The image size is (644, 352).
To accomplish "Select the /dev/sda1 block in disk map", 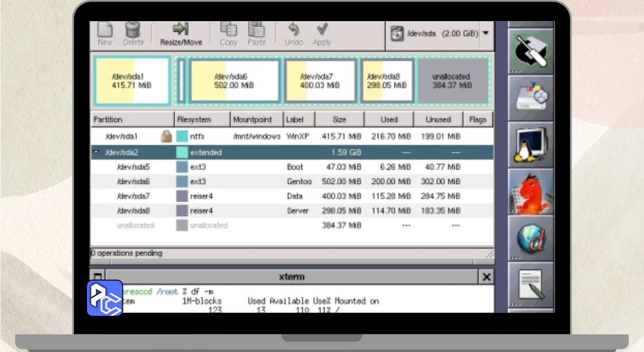I will (132, 81).
